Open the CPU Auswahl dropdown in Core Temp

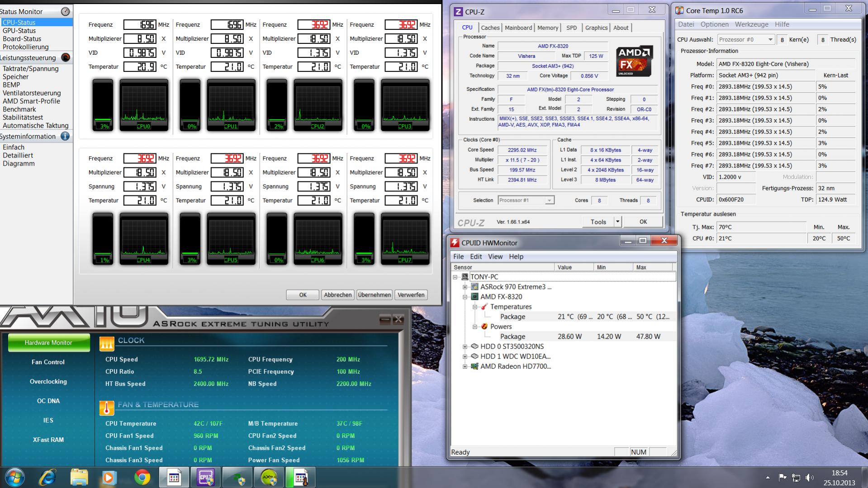[770, 40]
